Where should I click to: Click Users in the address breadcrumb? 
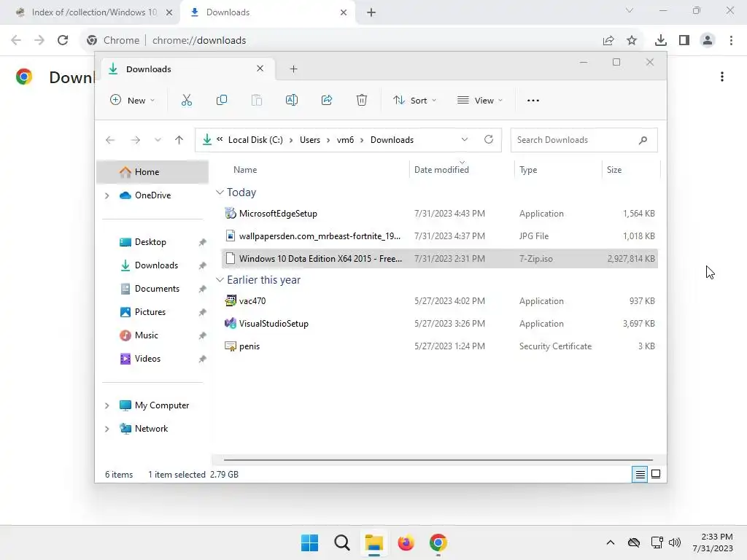click(310, 140)
